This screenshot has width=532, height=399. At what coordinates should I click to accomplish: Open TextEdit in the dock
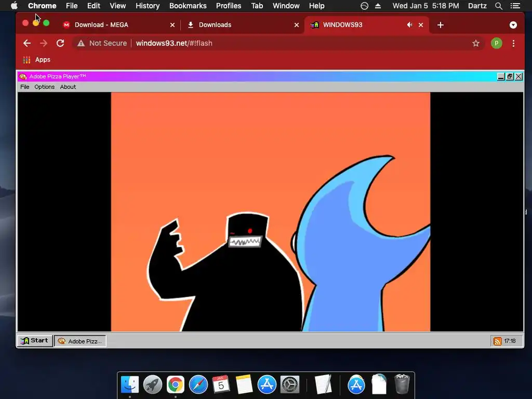click(x=323, y=384)
